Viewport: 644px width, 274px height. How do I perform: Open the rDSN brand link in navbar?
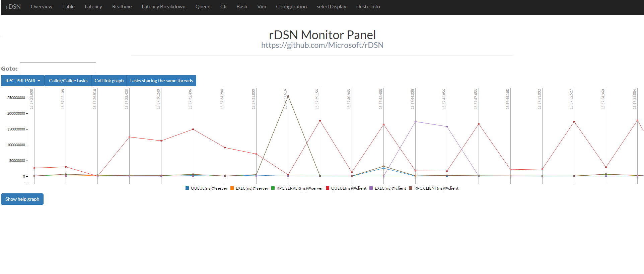click(13, 7)
